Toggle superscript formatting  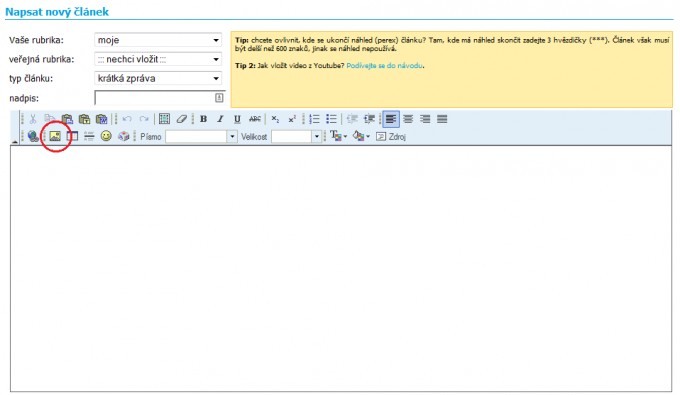292,119
